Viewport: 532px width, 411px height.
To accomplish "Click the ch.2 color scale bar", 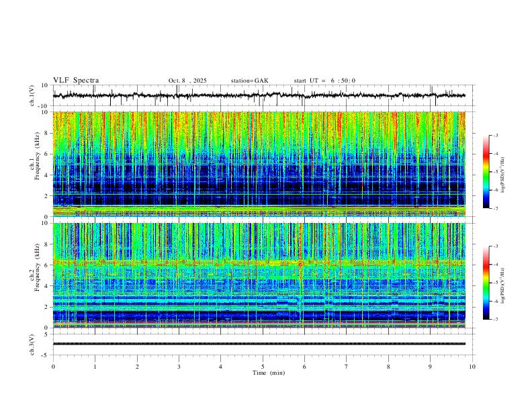I will [x=486, y=283].
